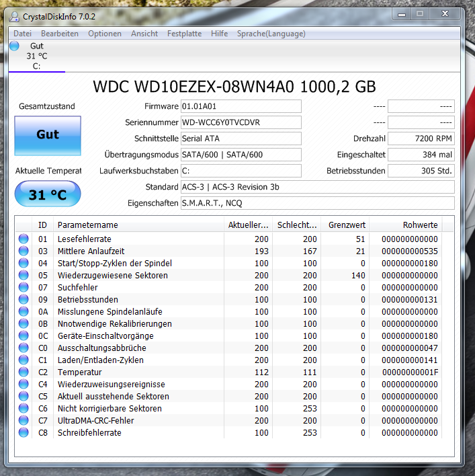Viewport: 475px width, 476px height.
Task: Select drive tab Gut 31 °C C:
Action: point(37,56)
